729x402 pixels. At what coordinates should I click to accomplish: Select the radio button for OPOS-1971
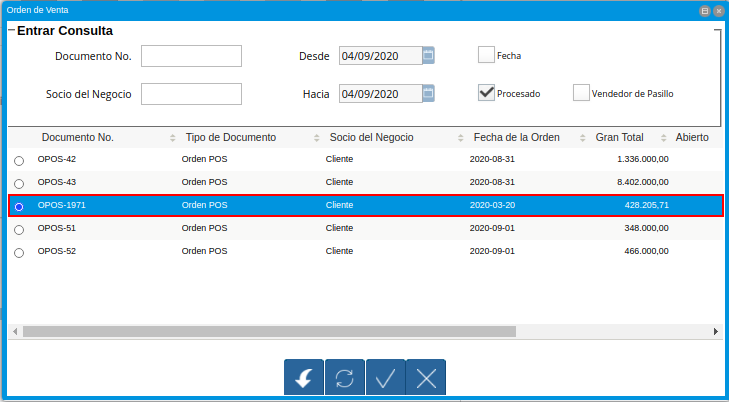pyautogui.click(x=19, y=207)
